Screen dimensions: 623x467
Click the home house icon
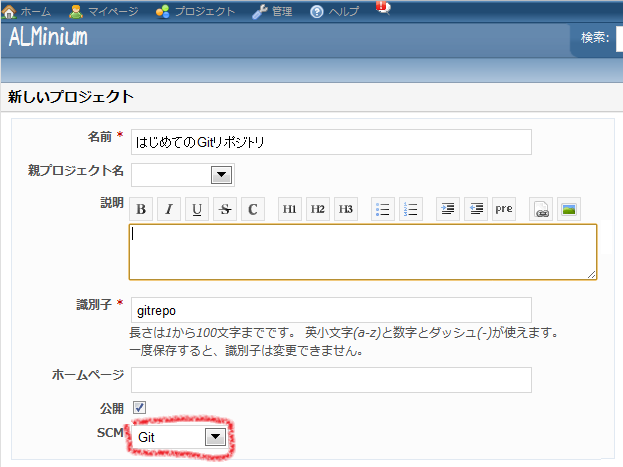(9, 12)
